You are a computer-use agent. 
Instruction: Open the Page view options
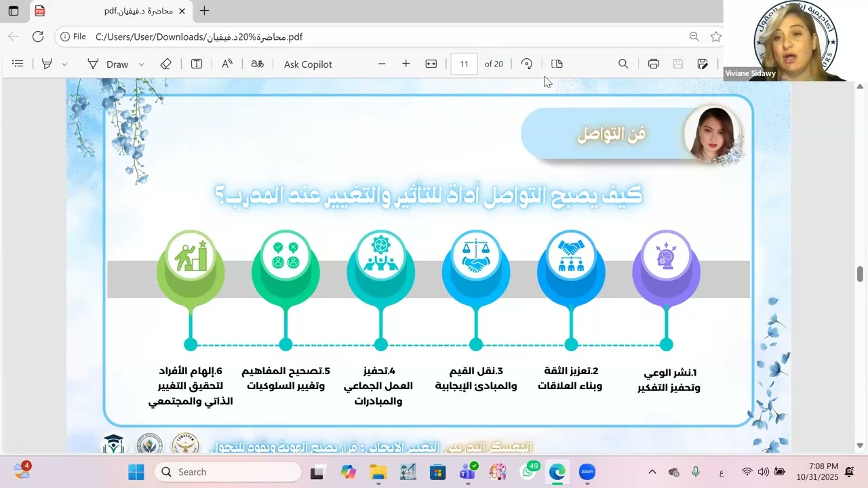[x=557, y=64]
